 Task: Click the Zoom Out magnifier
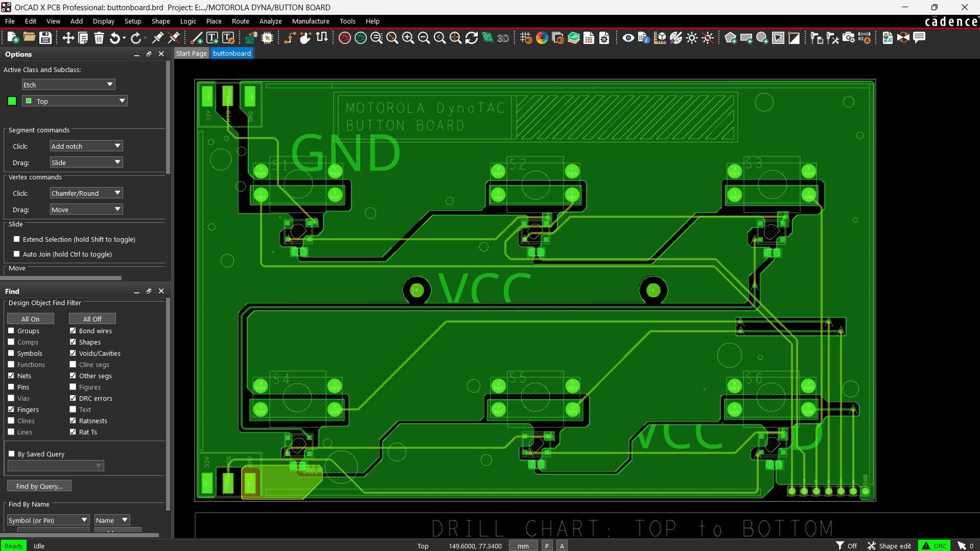click(424, 38)
